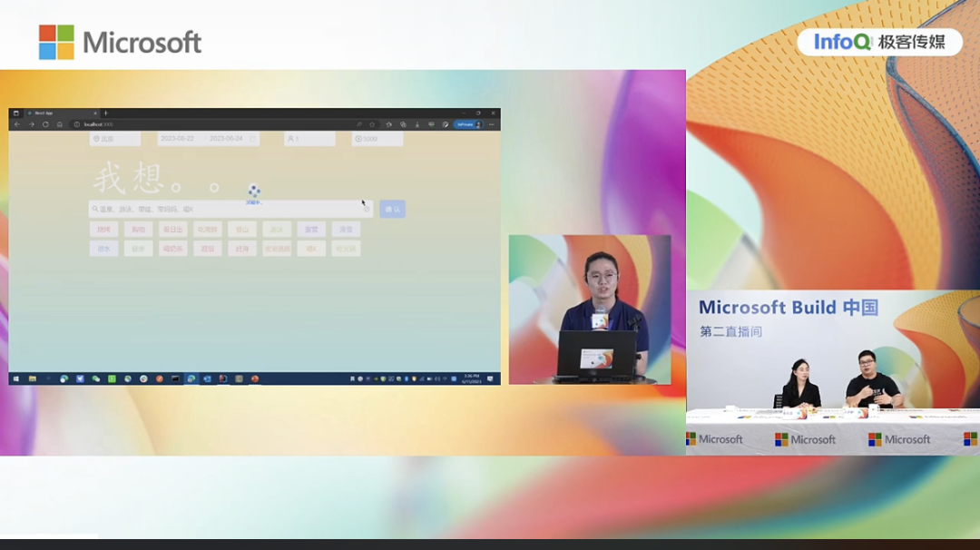Click the InPrivate profile button
Screen dimensions: 980x550
[x=469, y=124]
